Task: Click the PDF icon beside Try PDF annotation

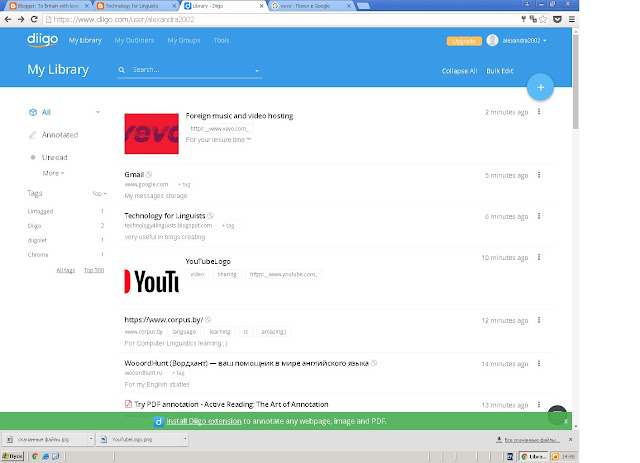Action: click(128, 404)
